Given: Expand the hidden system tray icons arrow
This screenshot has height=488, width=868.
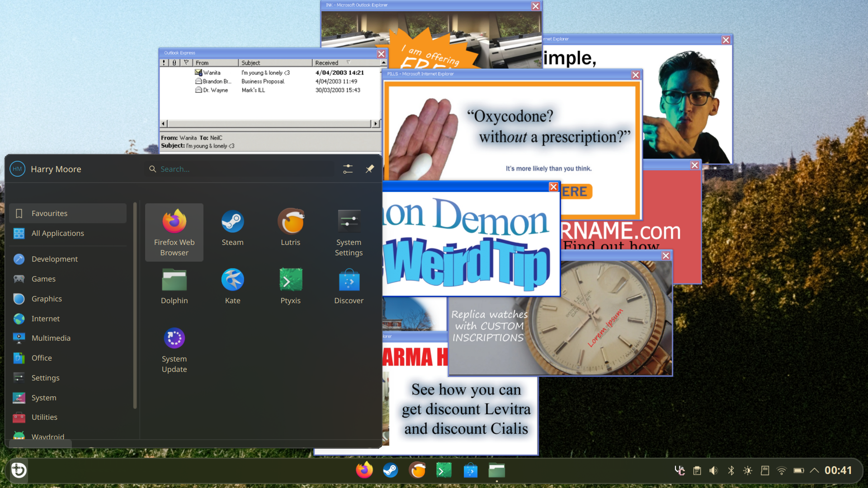Looking at the screenshot, I should pos(814,470).
